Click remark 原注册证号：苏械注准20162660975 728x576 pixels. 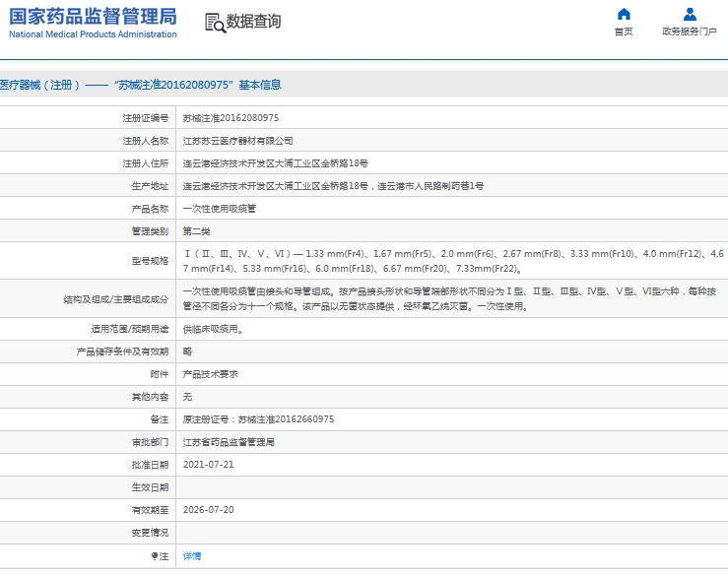click(x=258, y=419)
